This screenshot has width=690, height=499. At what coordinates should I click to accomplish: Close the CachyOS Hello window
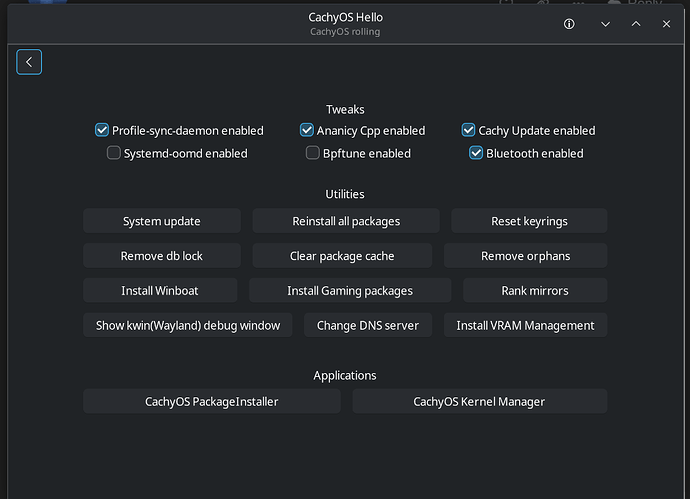[666, 24]
